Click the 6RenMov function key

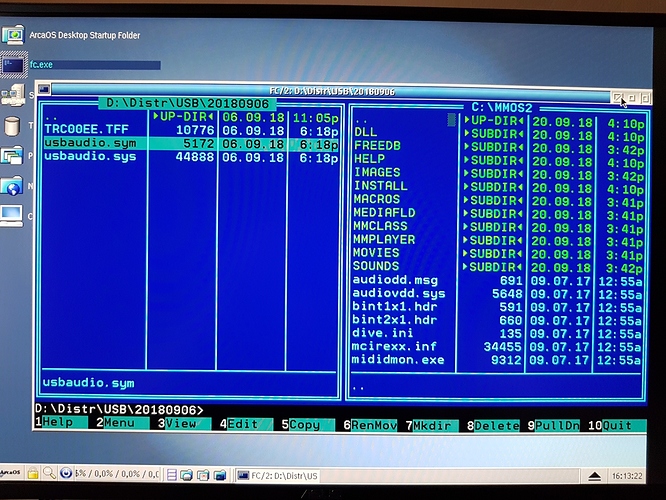(370, 425)
